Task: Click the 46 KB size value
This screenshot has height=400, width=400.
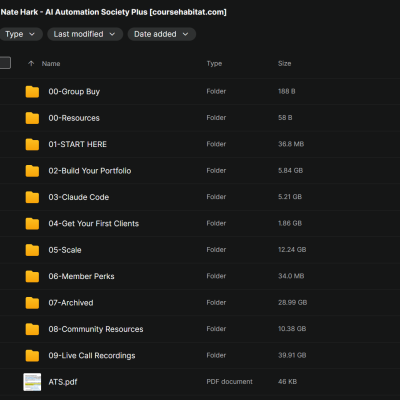Action: coord(287,382)
